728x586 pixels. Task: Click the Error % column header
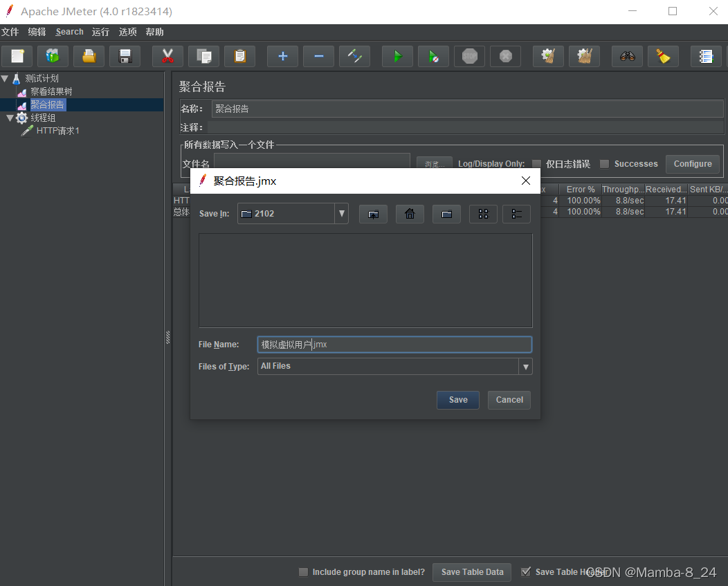pyautogui.click(x=581, y=190)
